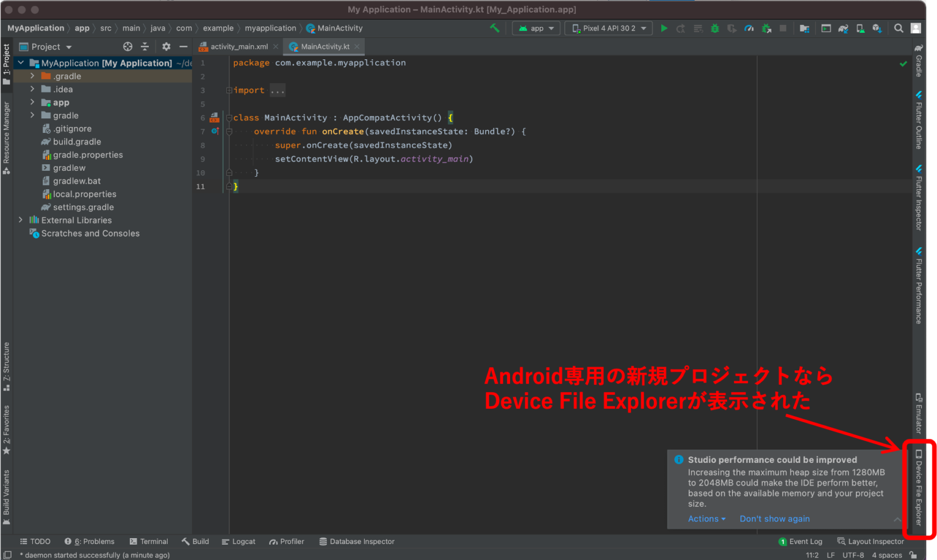Run the app on Pixel 4 emulator
Viewport: 937px width, 560px height.
click(x=664, y=28)
